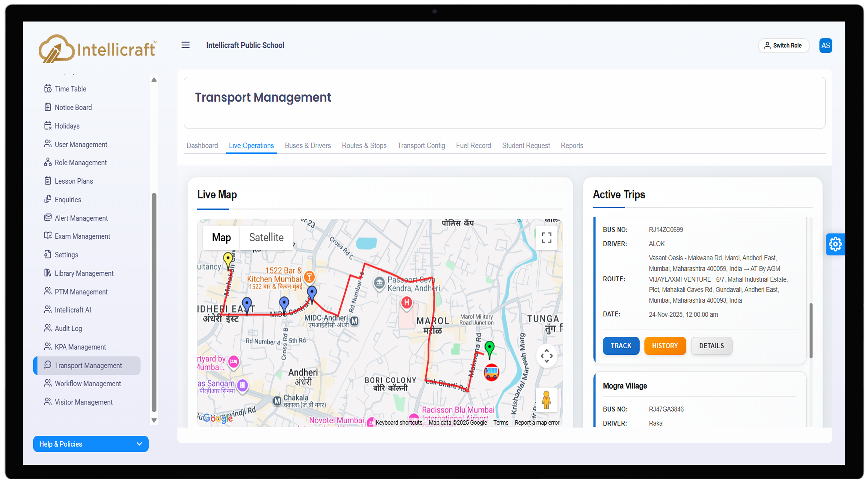Open the Reports tab
This screenshot has height=479, width=868.
point(572,145)
